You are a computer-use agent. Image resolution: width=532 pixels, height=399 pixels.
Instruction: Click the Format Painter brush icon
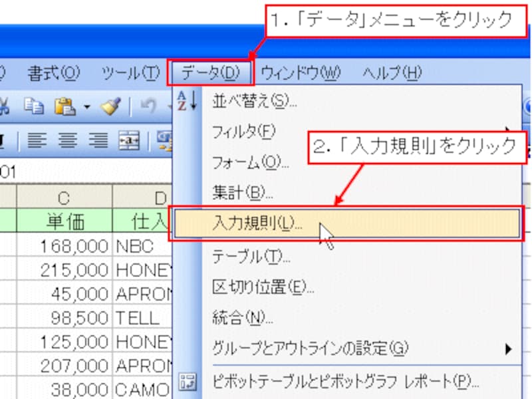[111, 106]
